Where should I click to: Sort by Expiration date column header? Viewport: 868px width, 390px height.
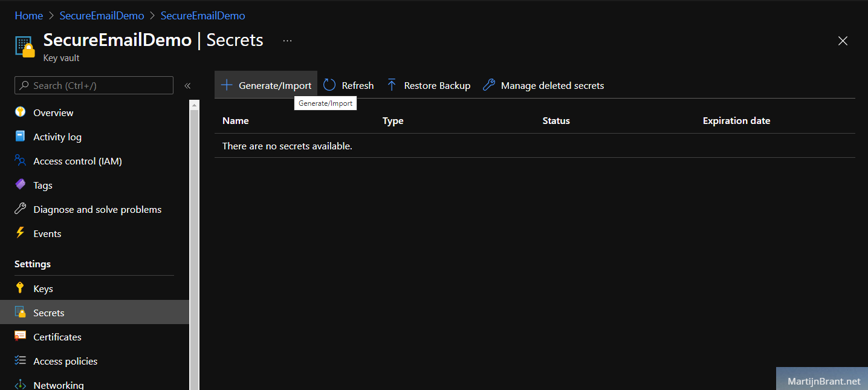736,120
